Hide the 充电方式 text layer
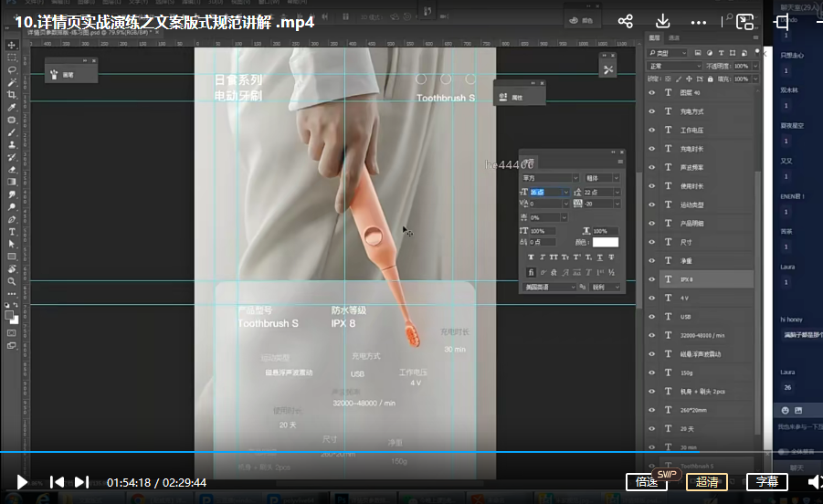Screen dimensions: 823x504 [651, 111]
